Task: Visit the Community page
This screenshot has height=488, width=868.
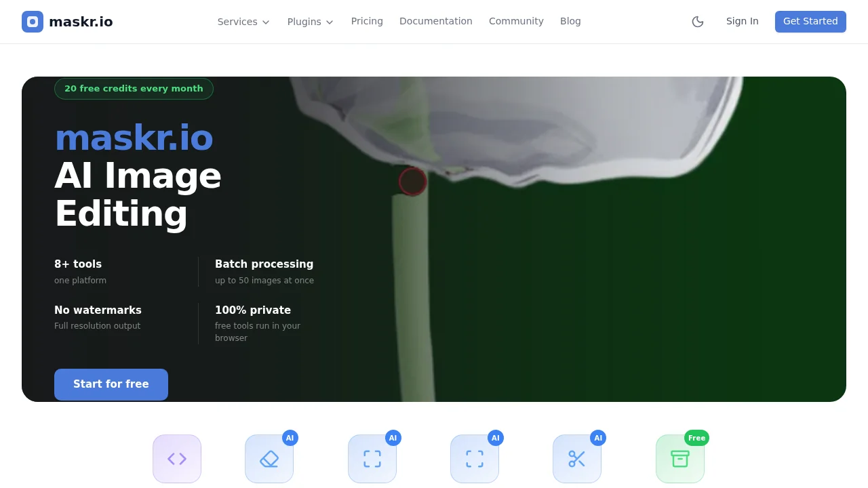Action: click(516, 21)
